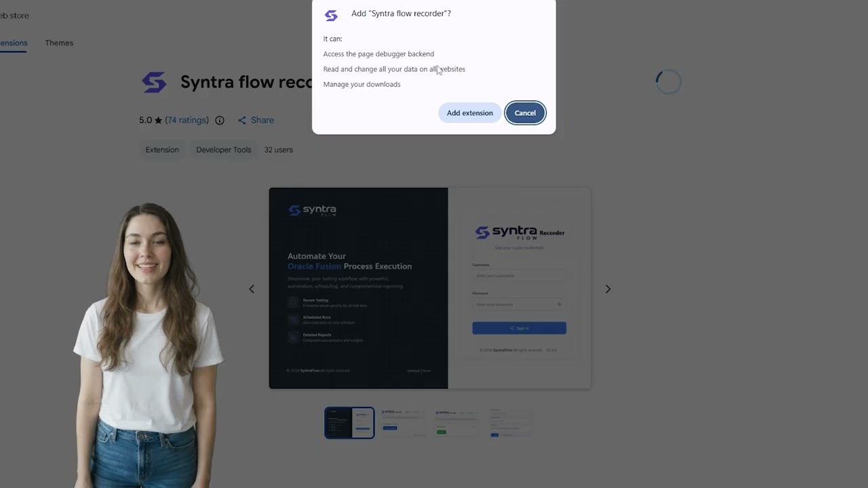Select the fourth screenshot thumbnail
This screenshot has height=488, width=868.
point(512,423)
